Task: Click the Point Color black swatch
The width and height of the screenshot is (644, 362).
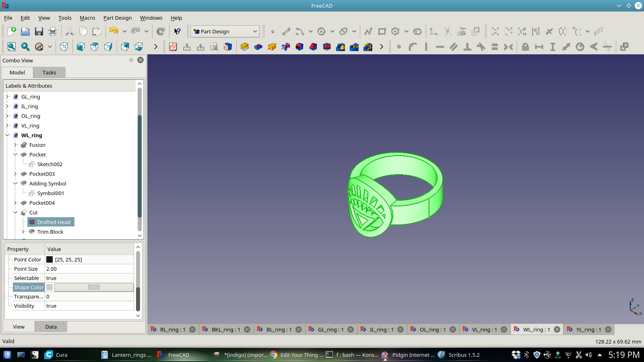Action: point(50,259)
